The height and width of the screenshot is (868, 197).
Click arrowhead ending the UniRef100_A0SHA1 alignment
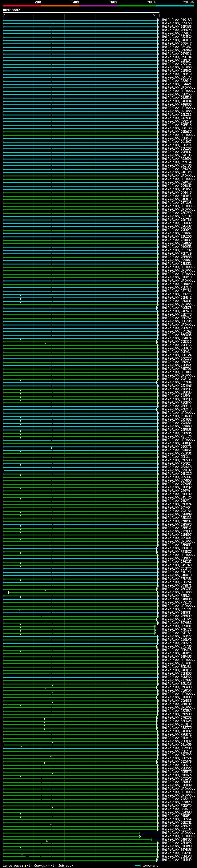tap(155, 626)
